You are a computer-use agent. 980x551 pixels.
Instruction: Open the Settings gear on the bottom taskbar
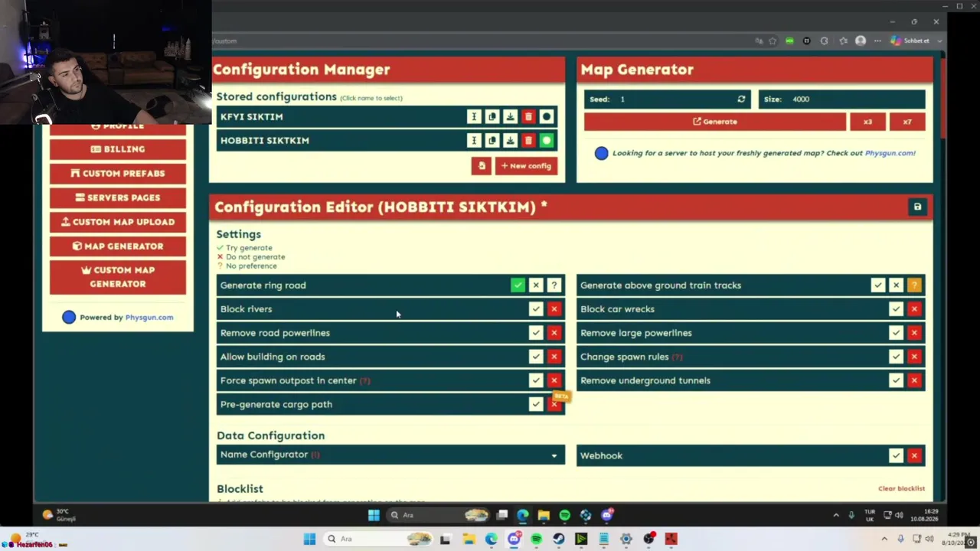(x=626, y=539)
